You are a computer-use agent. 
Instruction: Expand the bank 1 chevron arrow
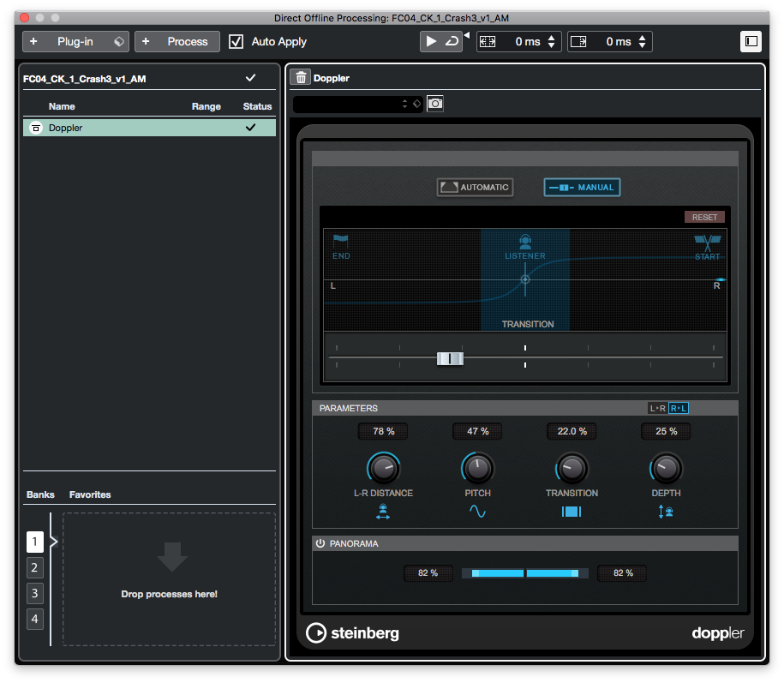click(54, 541)
